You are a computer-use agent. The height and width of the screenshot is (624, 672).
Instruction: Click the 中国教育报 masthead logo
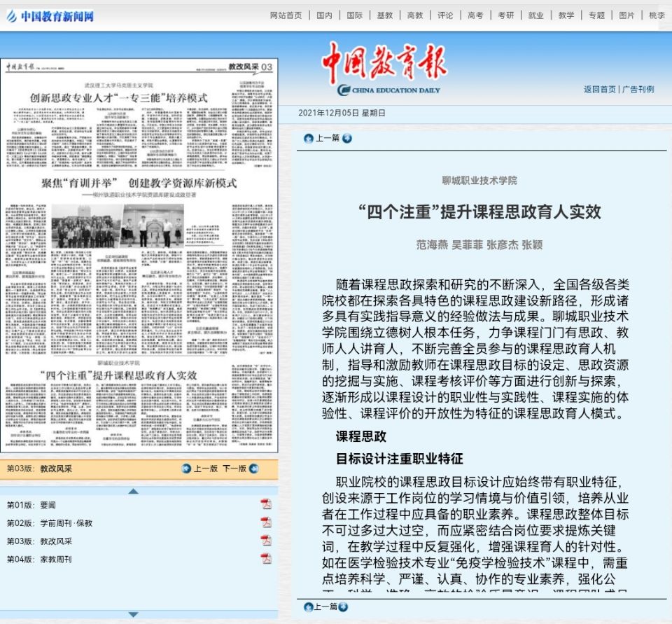click(384, 67)
